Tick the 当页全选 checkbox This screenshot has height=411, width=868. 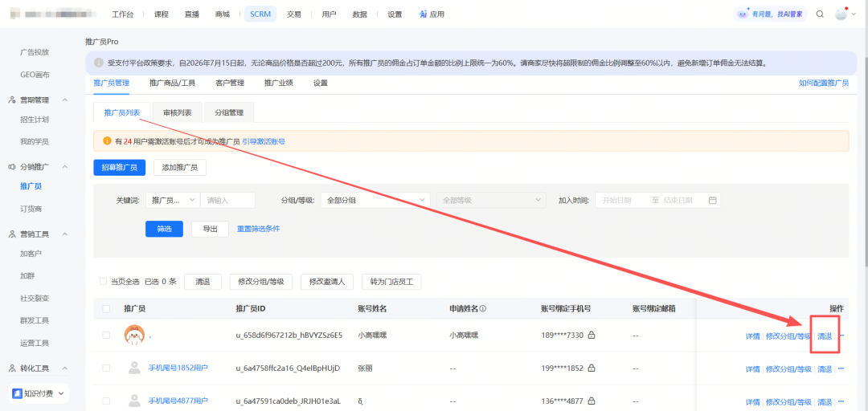pyautogui.click(x=103, y=282)
